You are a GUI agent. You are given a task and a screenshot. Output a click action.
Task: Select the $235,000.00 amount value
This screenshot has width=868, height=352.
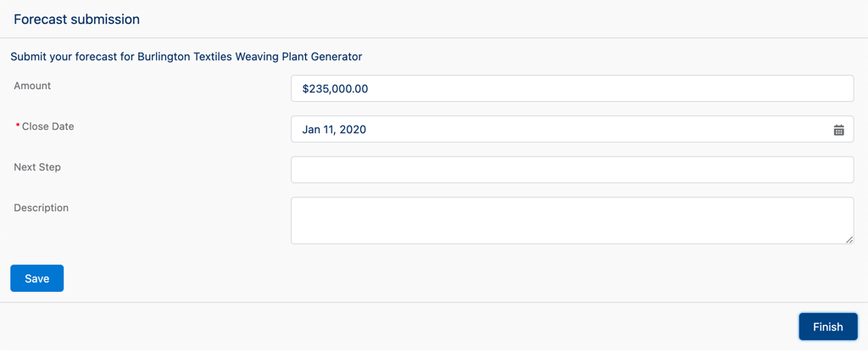click(x=335, y=88)
